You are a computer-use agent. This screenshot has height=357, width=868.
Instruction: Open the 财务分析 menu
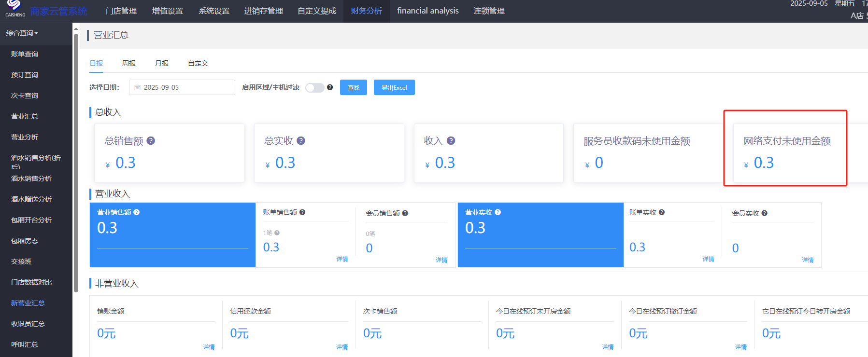click(367, 11)
